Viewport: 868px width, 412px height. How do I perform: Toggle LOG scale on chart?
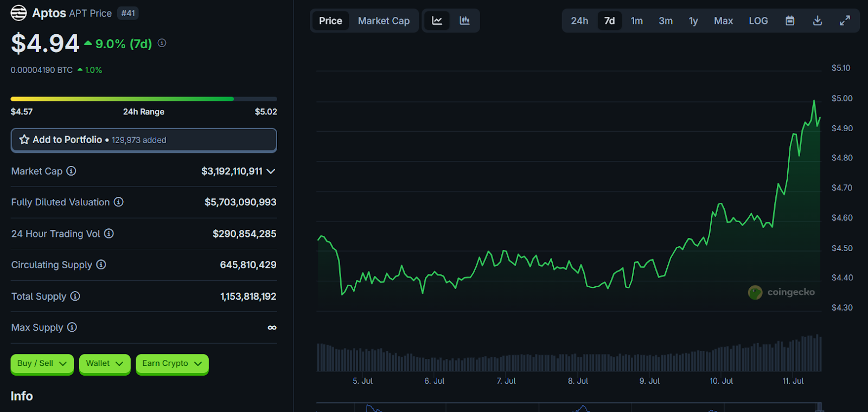click(758, 21)
